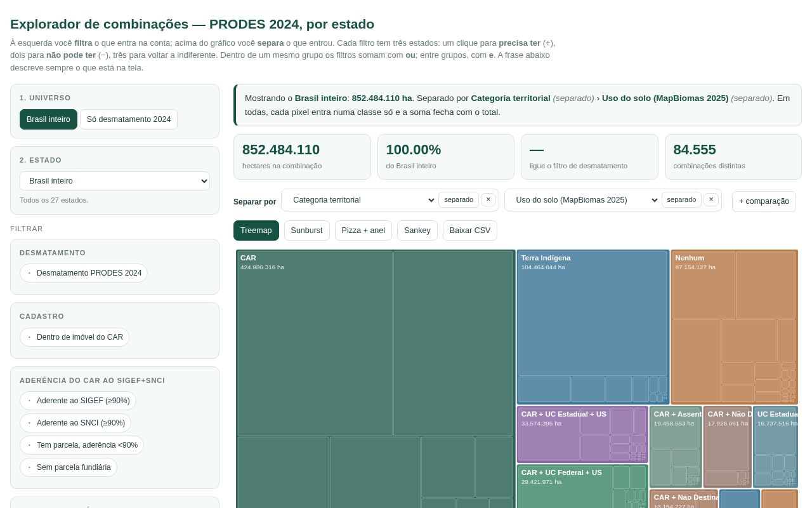Screen dimensions: 812x508
Task: Open the Estado dropdown showing Brasil inteiro
Action: [115, 181]
